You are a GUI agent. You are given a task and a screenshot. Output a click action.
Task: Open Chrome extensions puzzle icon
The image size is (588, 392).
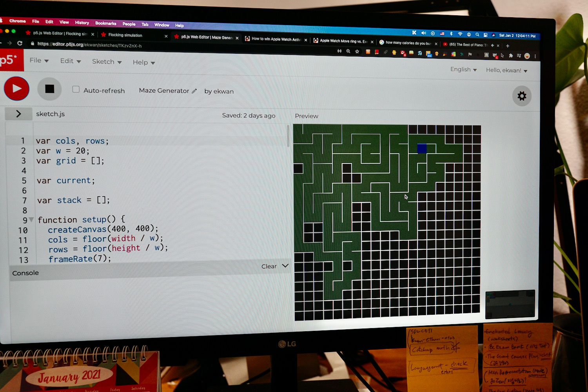(x=510, y=56)
